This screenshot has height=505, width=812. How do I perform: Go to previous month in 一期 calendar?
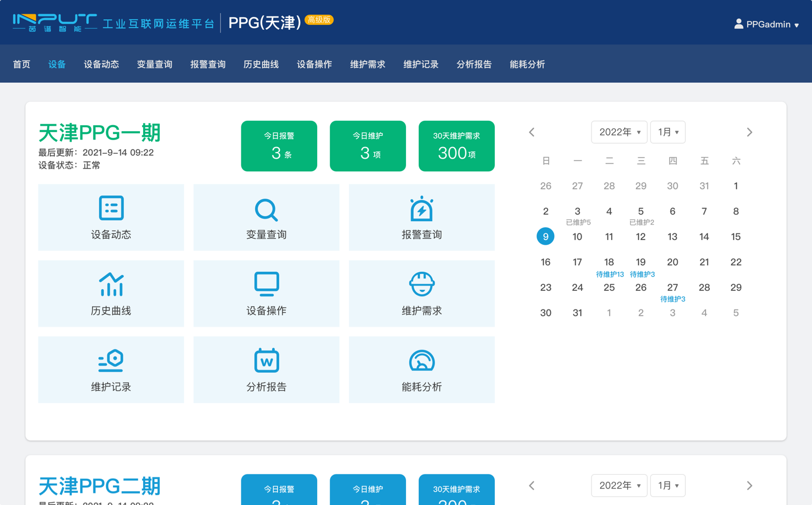532,132
